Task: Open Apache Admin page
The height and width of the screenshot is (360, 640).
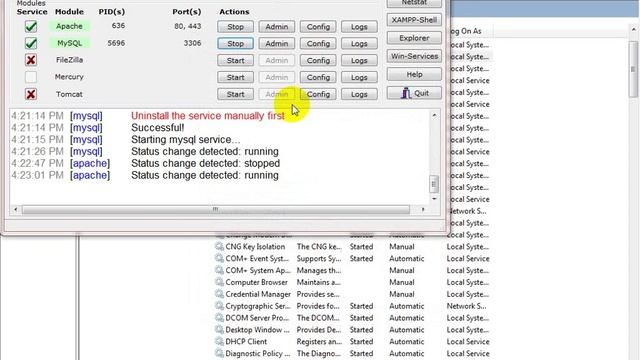Action: coord(277,27)
